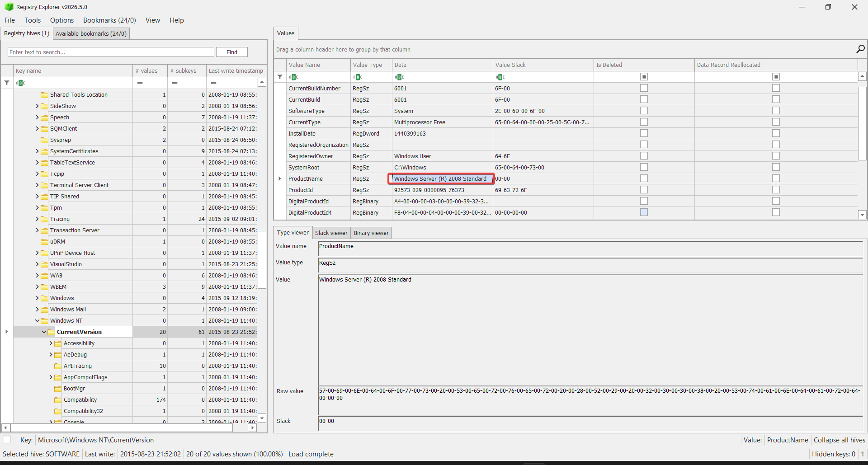Toggle the Is Deleted filter checkbox
Image resolution: width=868 pixels, height=465 pixels.
coord(644,77)
